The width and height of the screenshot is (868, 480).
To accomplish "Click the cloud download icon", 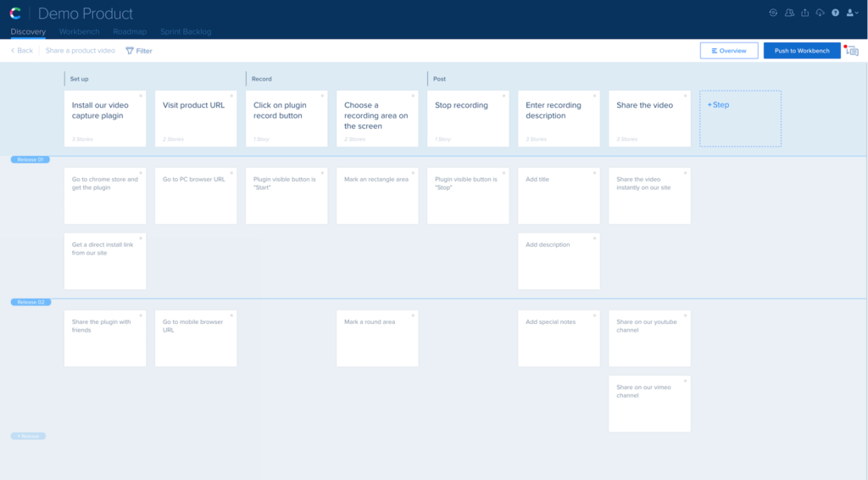I will (x=820, y=13).
